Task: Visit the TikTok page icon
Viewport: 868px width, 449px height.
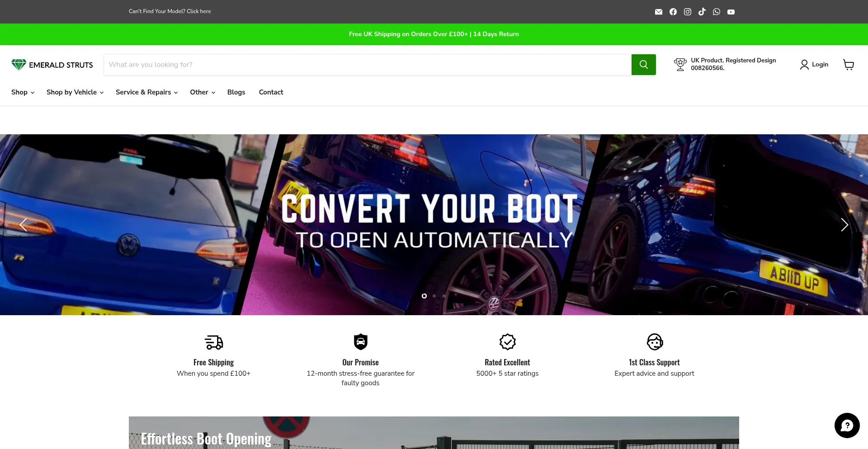Action: pos(702,12)
